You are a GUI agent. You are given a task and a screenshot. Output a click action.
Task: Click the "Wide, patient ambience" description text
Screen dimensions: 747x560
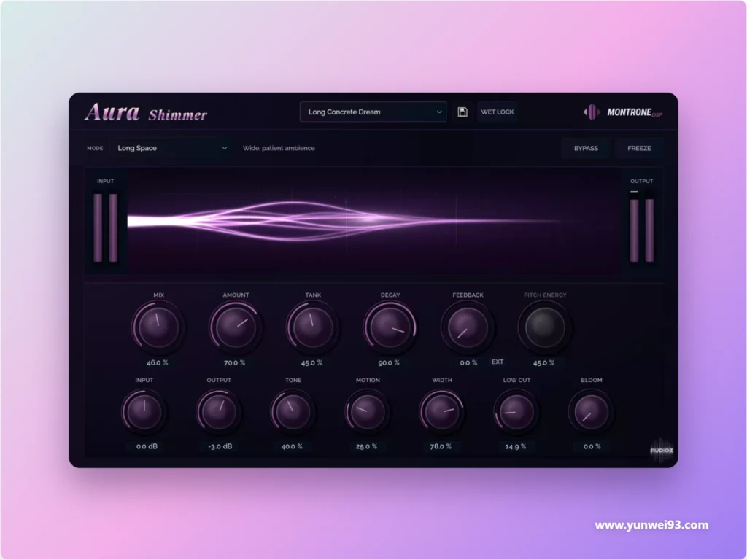click(x=279, y=148)
